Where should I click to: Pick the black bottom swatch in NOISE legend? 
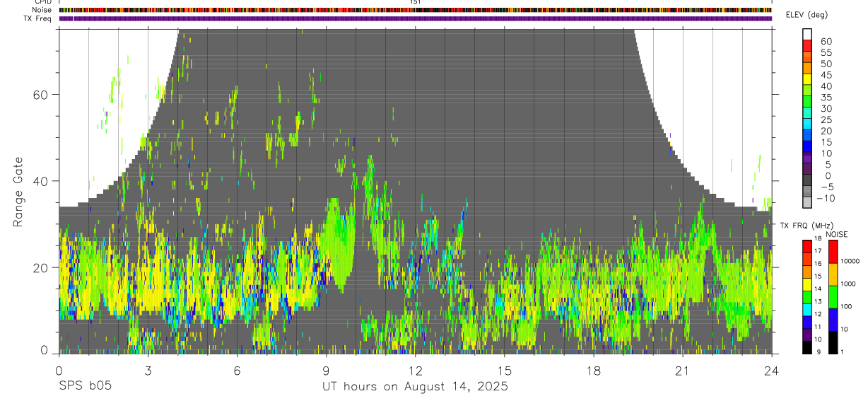tap(833, 342)
